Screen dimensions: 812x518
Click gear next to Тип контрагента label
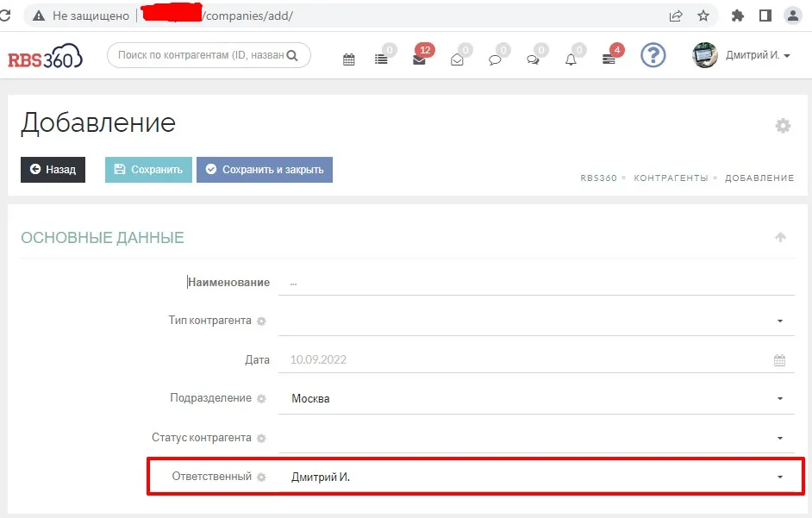coord(261,321)
